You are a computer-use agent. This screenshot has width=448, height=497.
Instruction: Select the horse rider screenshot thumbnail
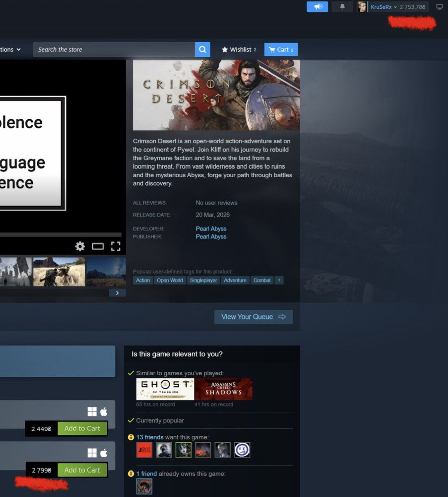[59, 272]
